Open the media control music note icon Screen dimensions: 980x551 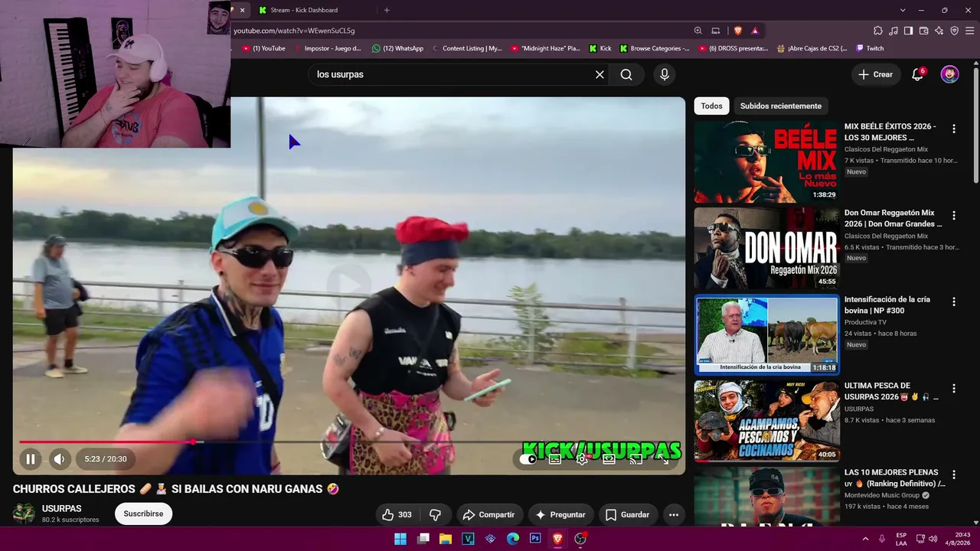tap(893, 31)
